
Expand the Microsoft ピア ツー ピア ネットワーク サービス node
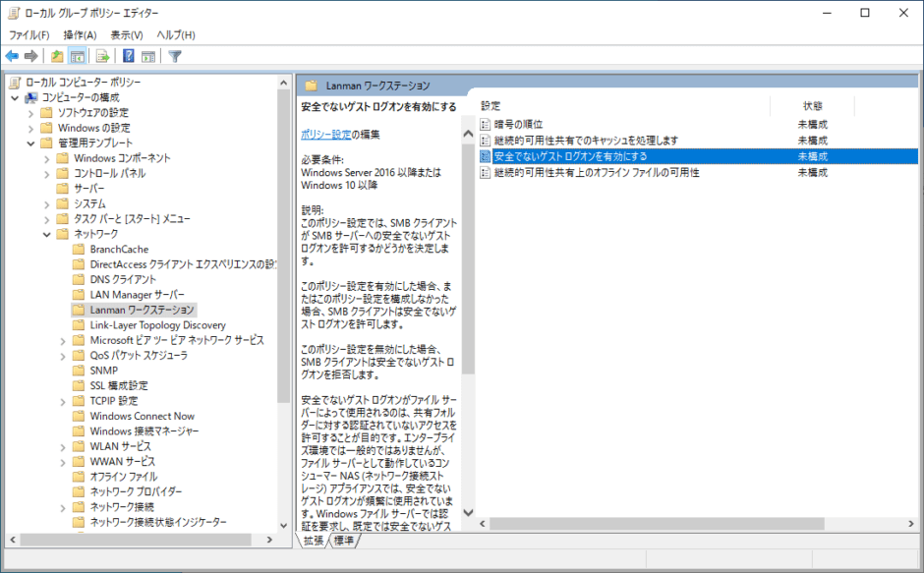(62, 340)
